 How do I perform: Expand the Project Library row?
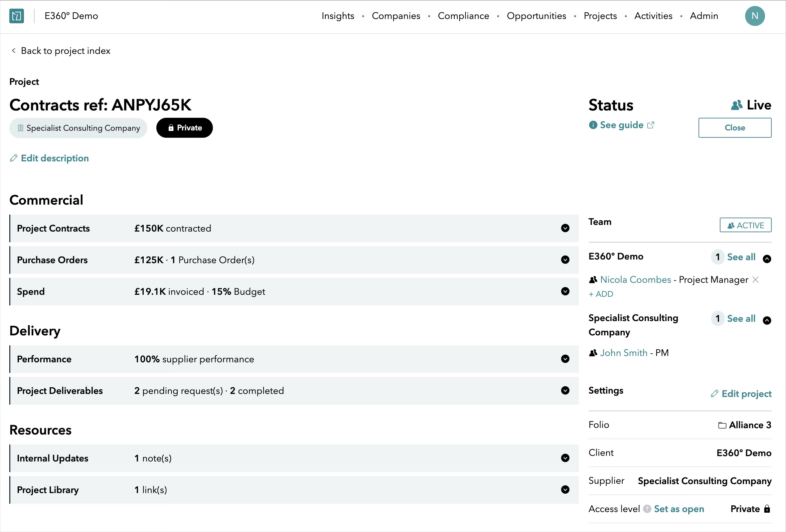[565, 490]
